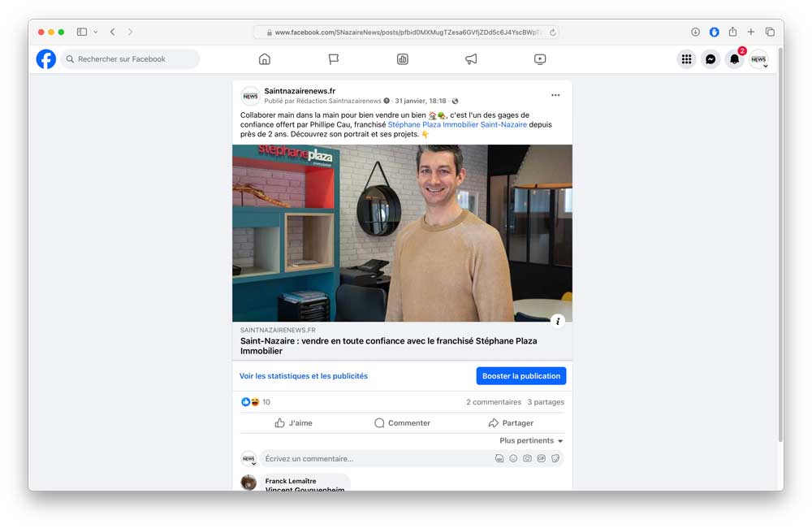Insert an avatar sticker in comment
Screen dimensions: 812x528
499,459
